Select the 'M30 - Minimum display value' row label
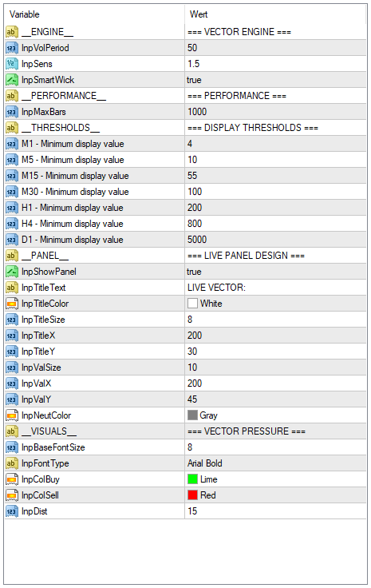Viewport: 371px width, 588px height. tap(75, 192)
